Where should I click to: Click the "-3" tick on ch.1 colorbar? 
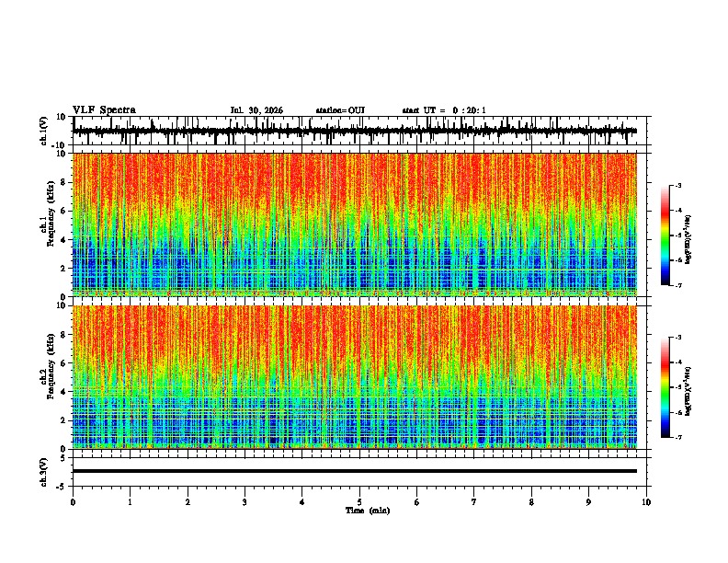coord(678,185)
